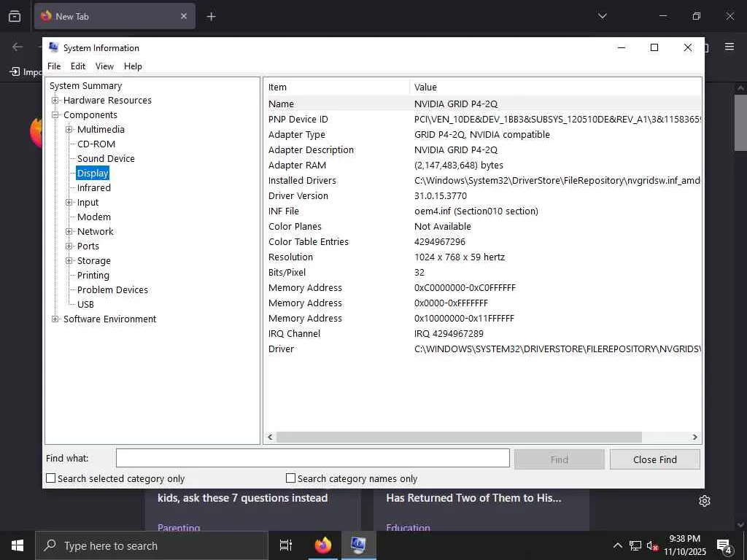
Task: Select the Color Table Entries row
Action: [x=482, y=242]
